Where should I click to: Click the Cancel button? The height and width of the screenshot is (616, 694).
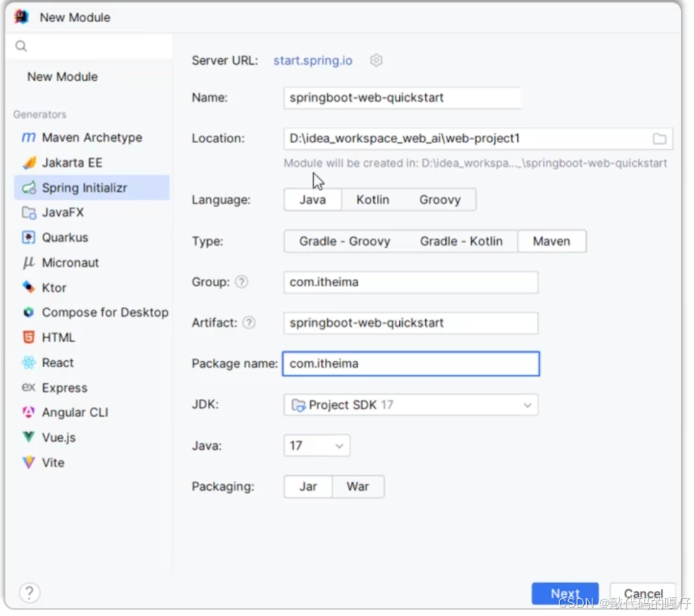click(x=643, y=594)
